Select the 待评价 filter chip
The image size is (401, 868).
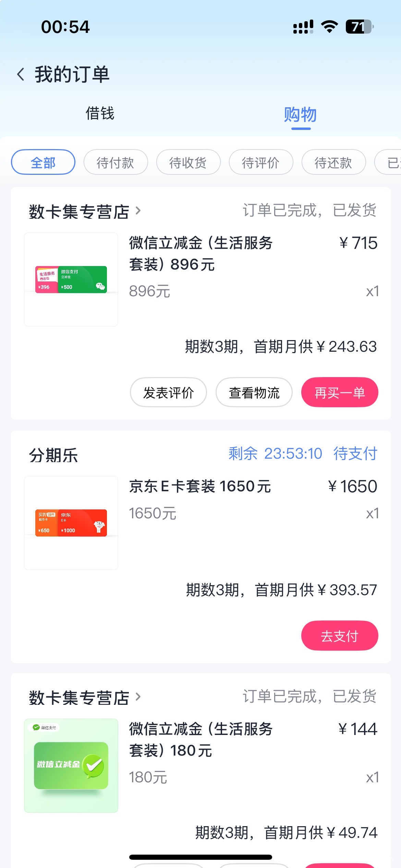coord(261,162)
